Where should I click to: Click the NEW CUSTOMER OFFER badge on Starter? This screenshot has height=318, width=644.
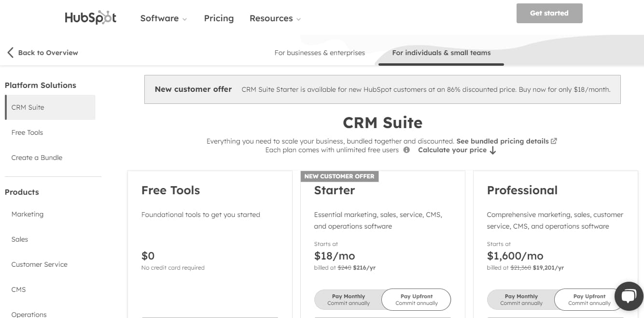[x=339, y=176]
